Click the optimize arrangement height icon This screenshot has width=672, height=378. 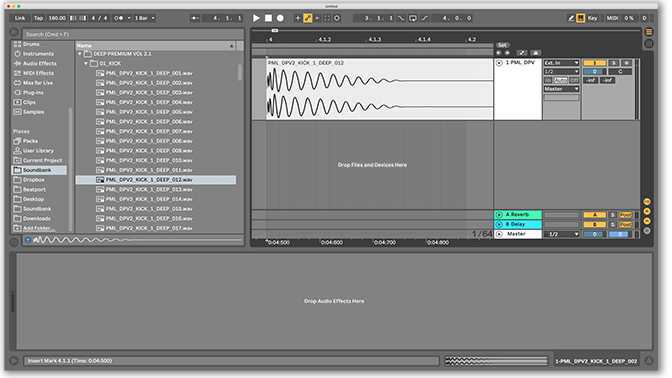(x=522, y=53)
